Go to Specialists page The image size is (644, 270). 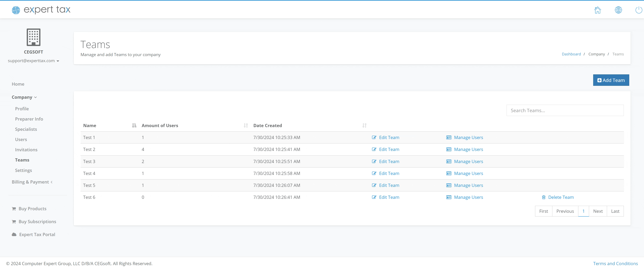[26, 129]
